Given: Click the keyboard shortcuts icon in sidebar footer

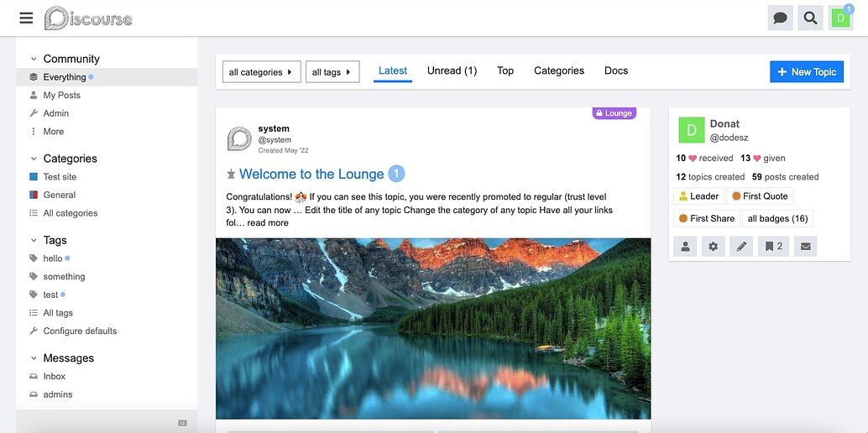Looking at the screenshot, I should [183, 423].
